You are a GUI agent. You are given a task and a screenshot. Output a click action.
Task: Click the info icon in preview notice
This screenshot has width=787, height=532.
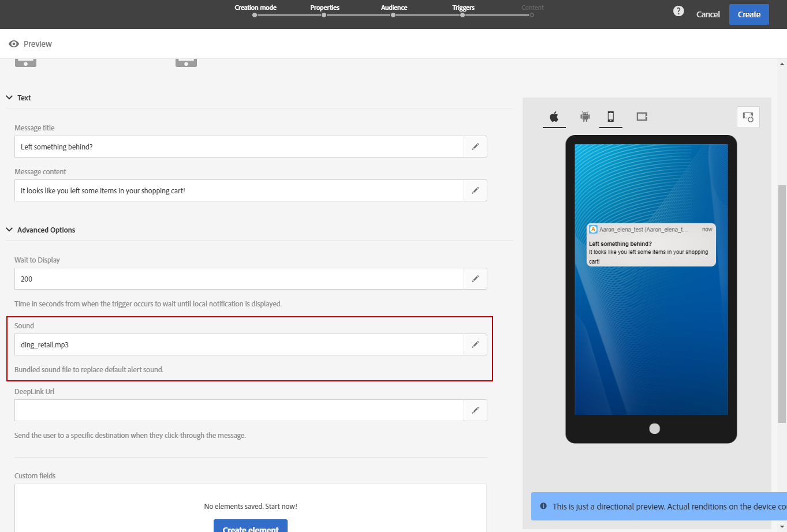(543, 506)
